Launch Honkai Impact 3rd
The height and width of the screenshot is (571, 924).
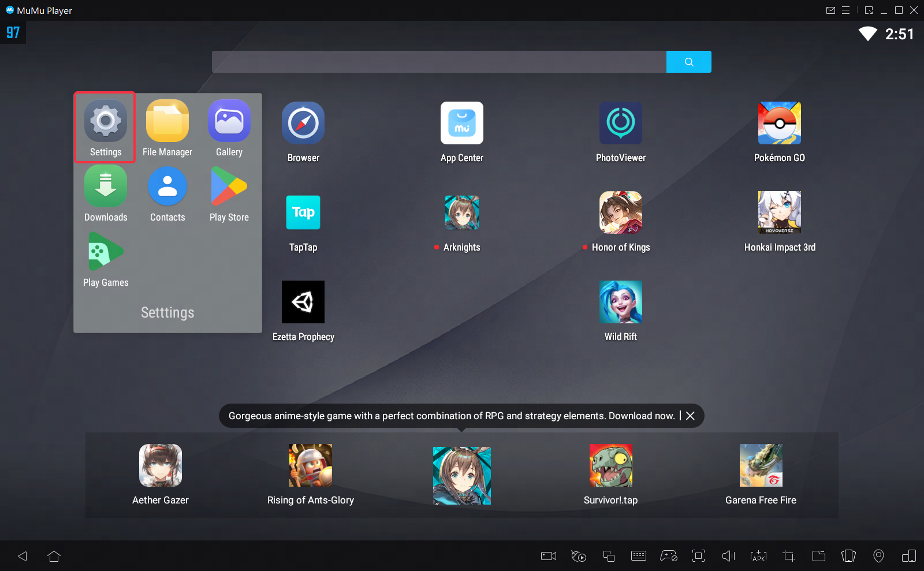780,212
